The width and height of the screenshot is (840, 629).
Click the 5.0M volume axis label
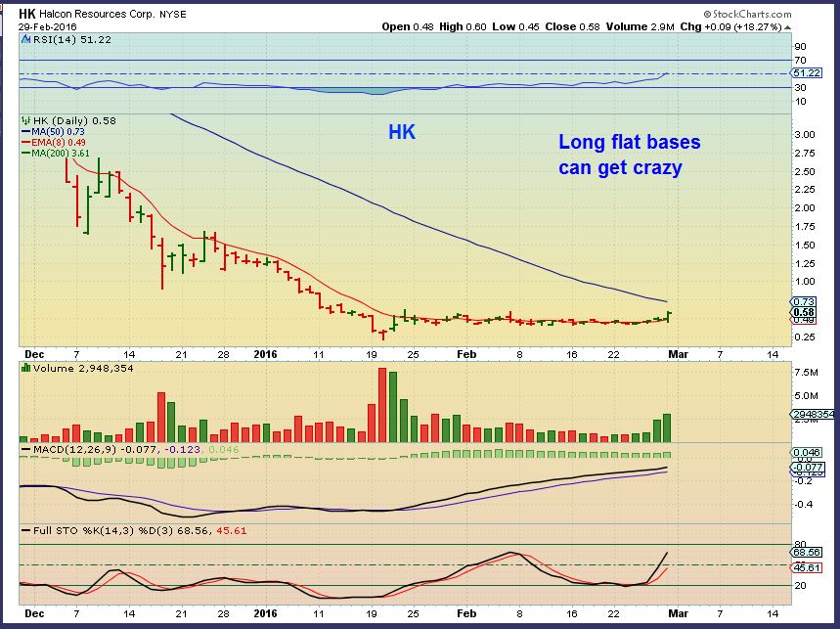[806, 396]
